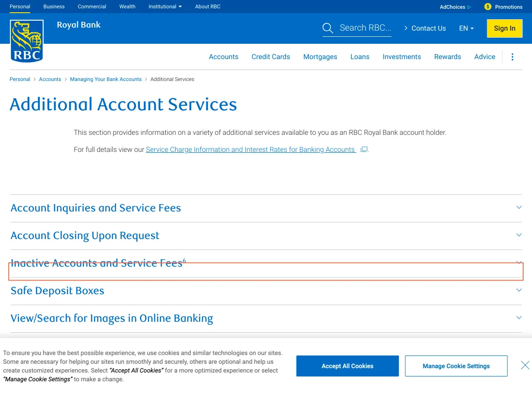Click Managing Your Bank Accounts breadcrumb

106,79
